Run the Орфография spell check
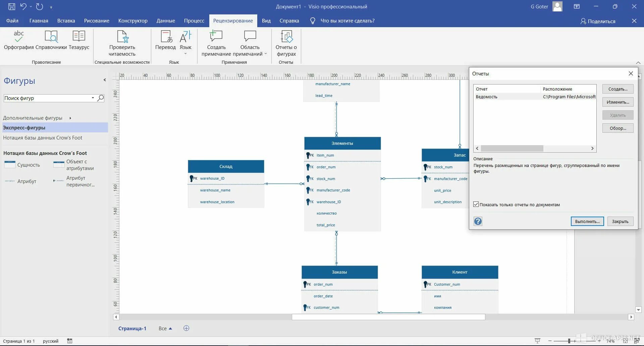The width and height of the screenshot is (644, 346). (19, 40)
